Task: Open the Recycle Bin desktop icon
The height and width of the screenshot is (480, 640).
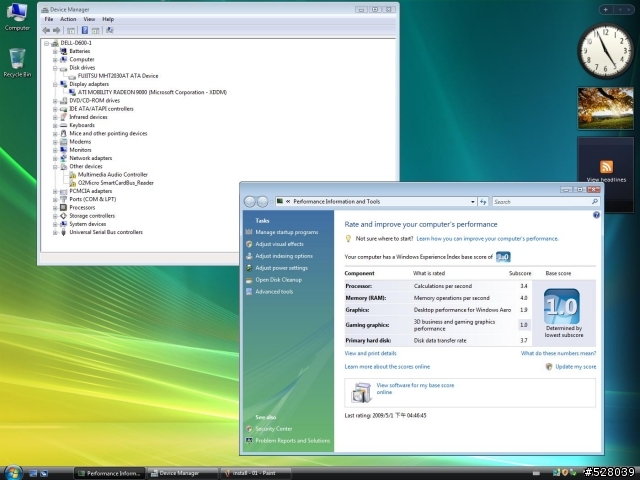Action: (17, 62)
